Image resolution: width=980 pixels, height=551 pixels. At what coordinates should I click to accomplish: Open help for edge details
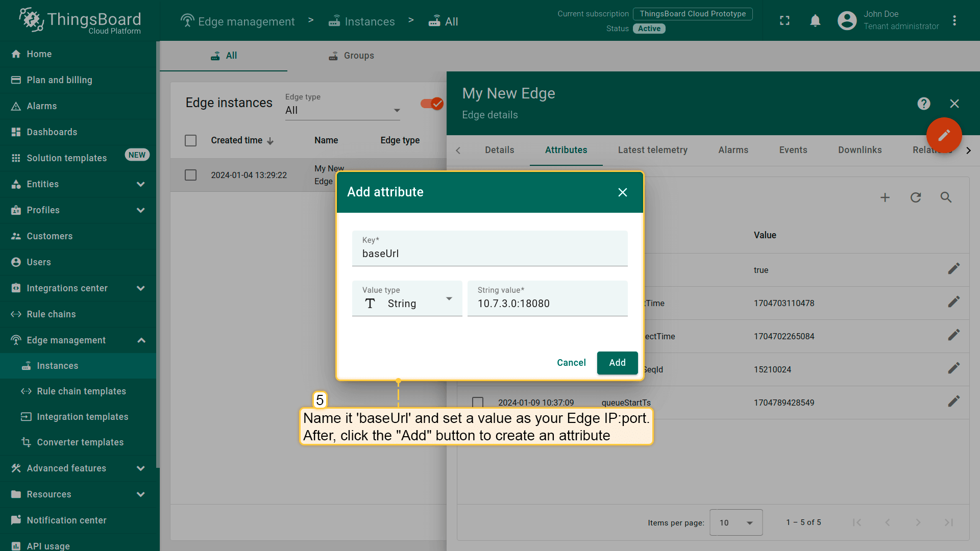click(x=923, y=104)
